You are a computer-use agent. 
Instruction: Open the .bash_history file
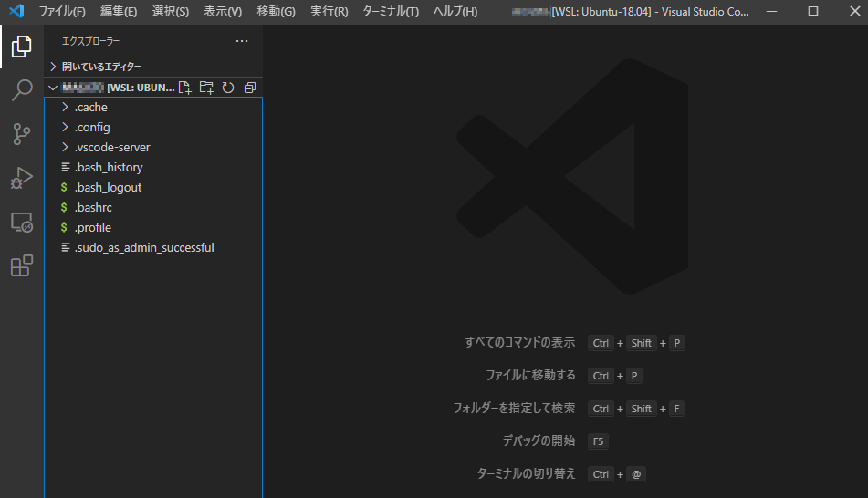(x=153, y=168)
